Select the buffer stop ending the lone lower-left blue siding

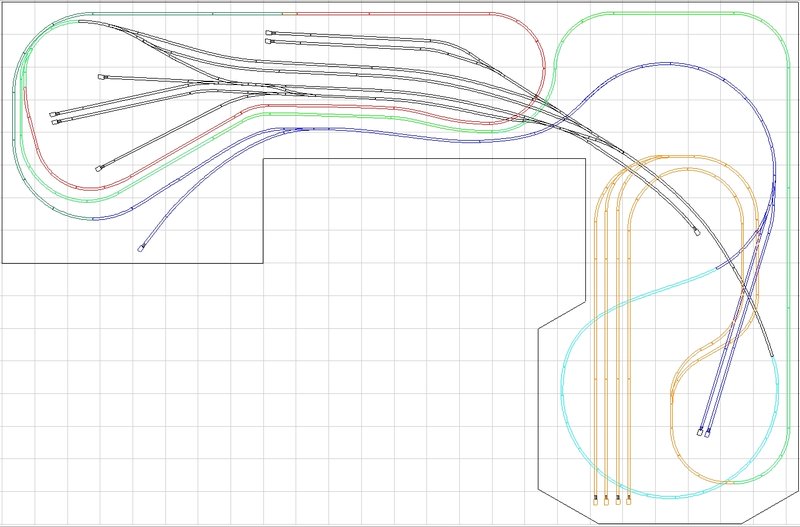point(141,248)
